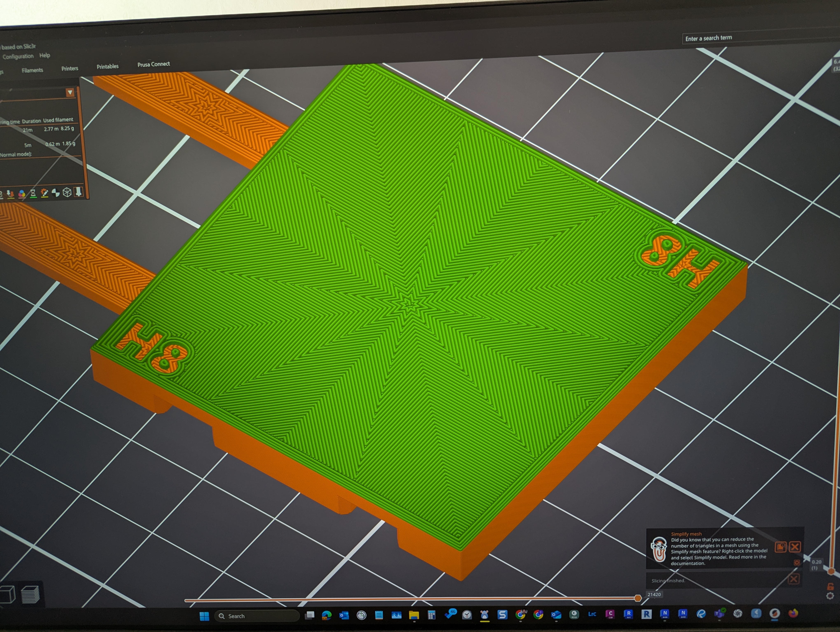The image size is (840, 632).
Task: Open the Printables tab
Action: [107, 66]
